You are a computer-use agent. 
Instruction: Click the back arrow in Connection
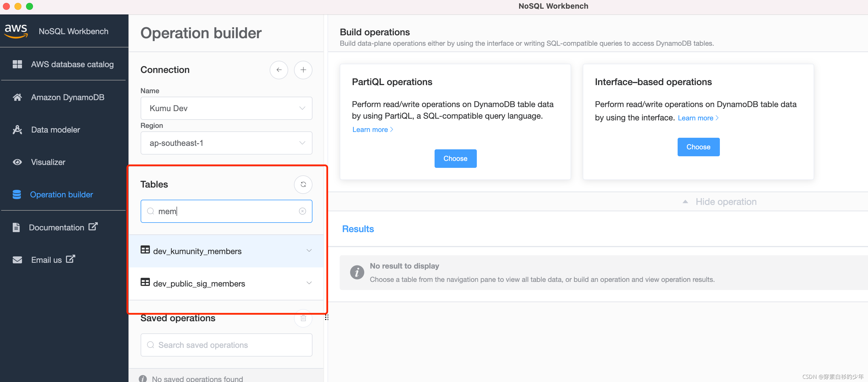[279, 70]
